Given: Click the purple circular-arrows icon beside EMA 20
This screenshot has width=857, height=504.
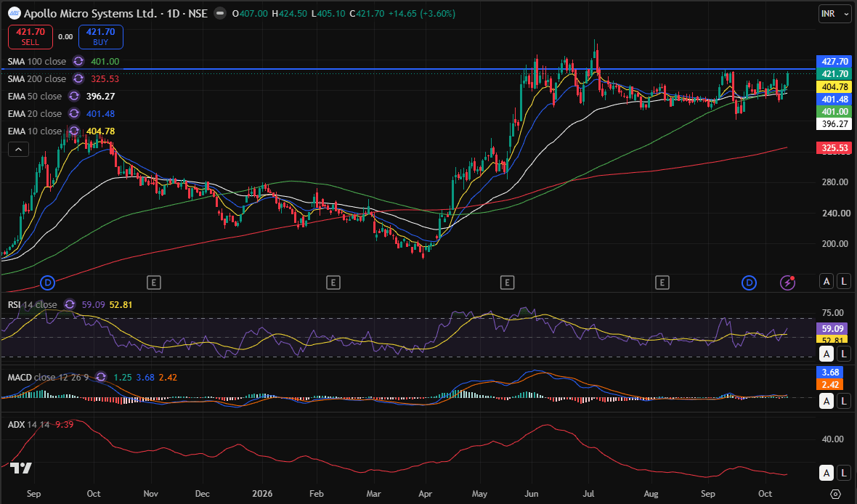Looking at the screenshot, I should coord(74,114).
